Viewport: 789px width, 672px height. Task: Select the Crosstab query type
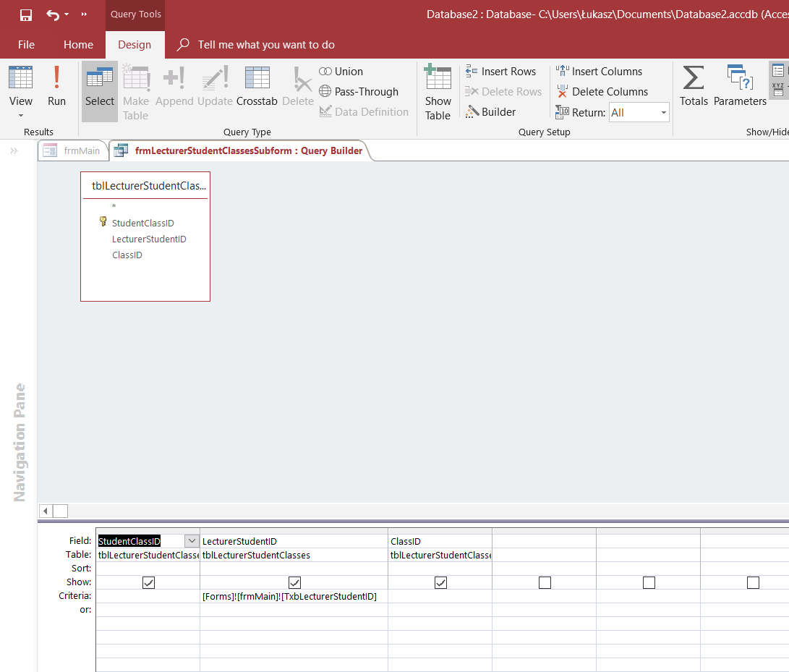point(257,87)
